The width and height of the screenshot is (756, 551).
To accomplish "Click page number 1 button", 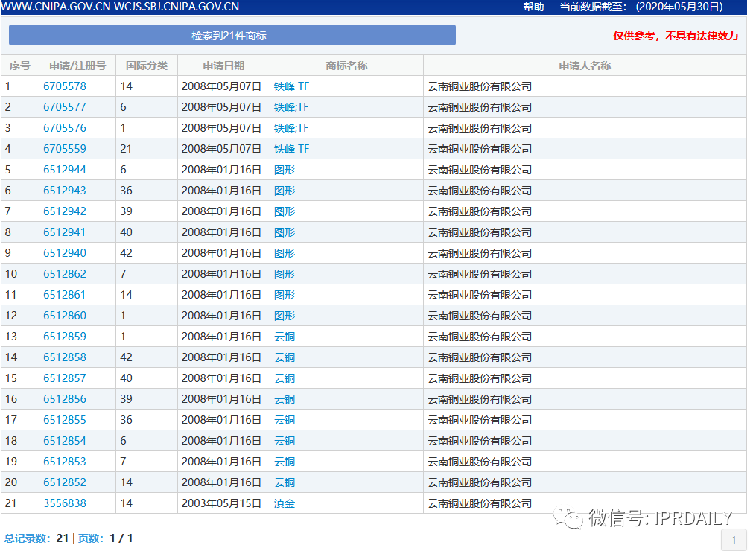I will click(x=734, y=541).
